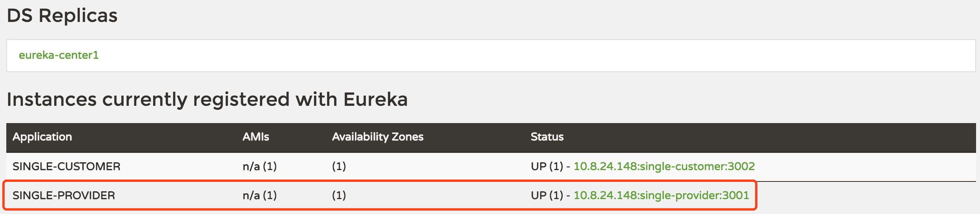Click the empty dark header bar beside Status
The width and height of the screenshot is (980, 214).
click(x=770, y=138)
